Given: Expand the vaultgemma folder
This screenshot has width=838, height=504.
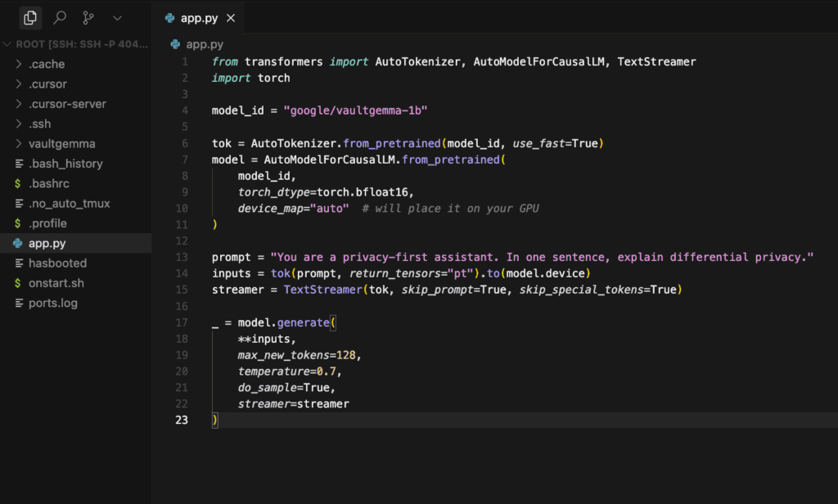Looking at the screenshot, I should (76, 144).
